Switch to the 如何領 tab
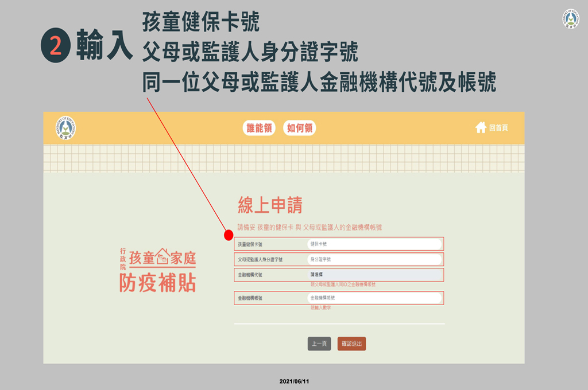This screenshot has height=390, width=588. (x=299, y=128)
